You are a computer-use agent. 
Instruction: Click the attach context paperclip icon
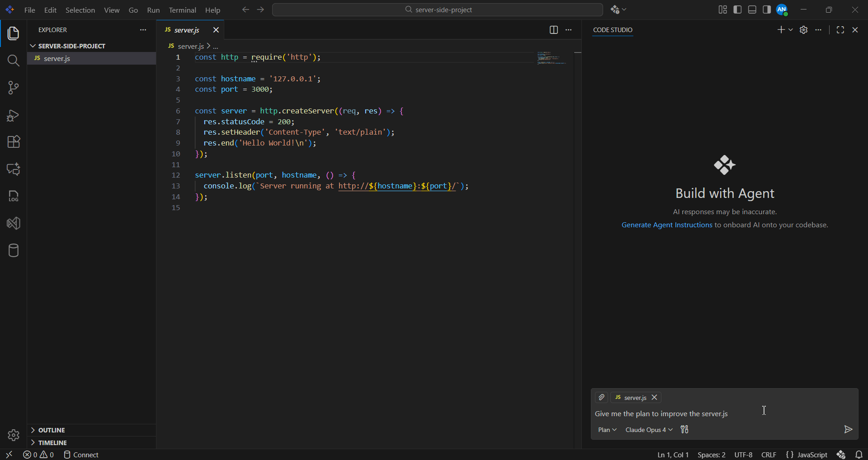coord(601,397)
